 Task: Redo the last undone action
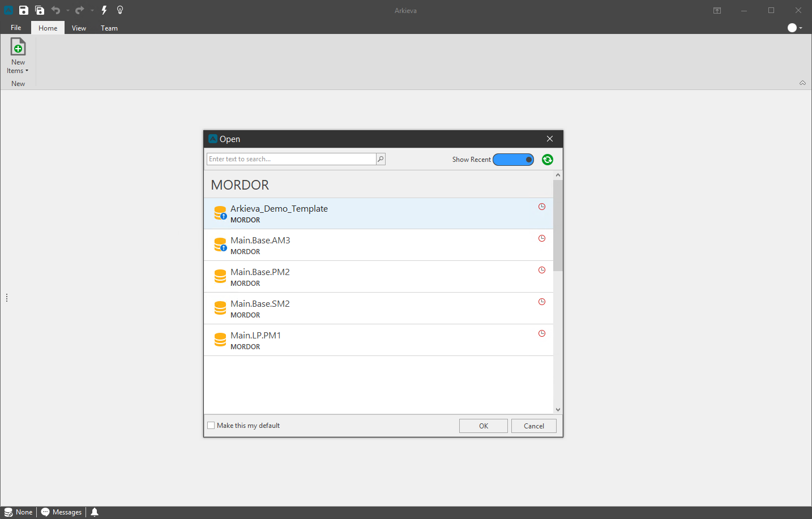[80, 10]
